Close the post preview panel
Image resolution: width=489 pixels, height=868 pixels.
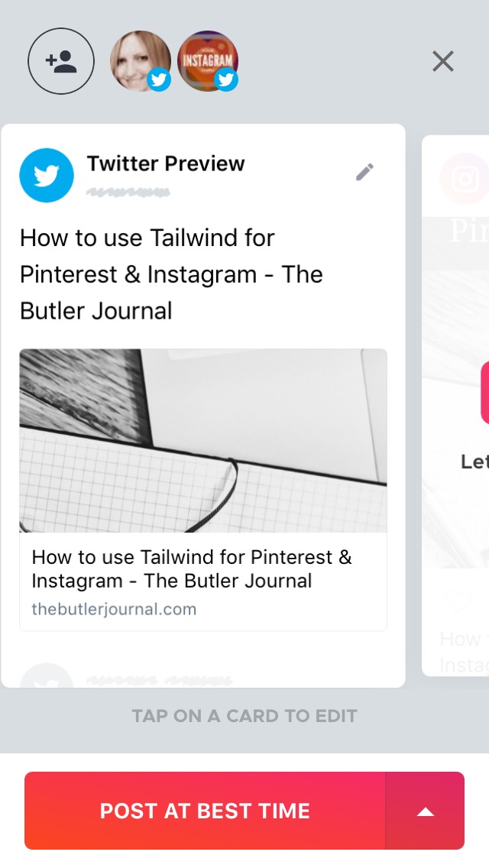pos(443,61)
